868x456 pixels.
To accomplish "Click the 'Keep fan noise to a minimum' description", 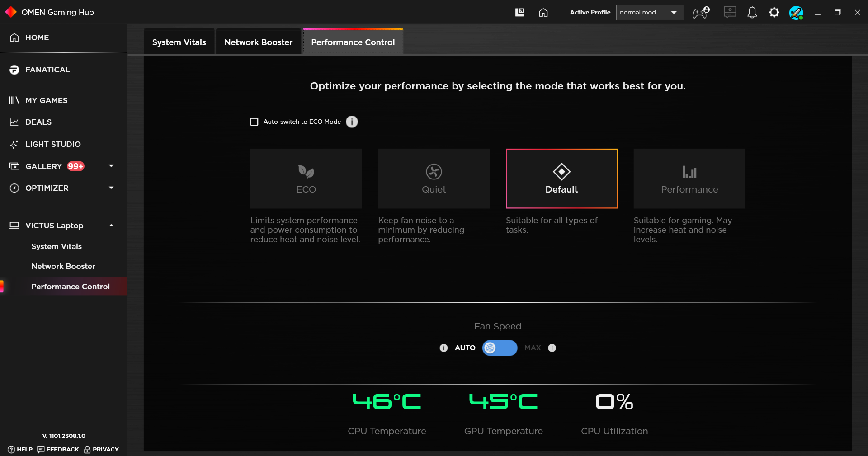I will pos(421,230).
